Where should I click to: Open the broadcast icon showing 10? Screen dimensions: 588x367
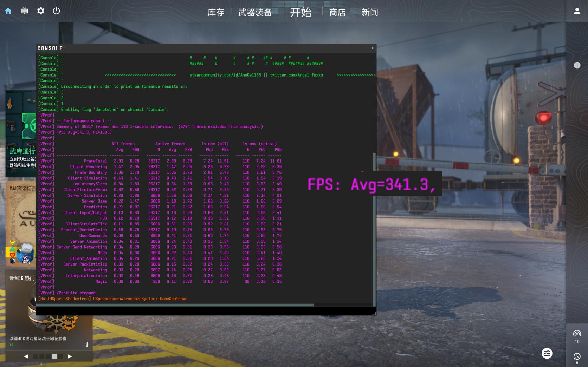tap(577, 336)
